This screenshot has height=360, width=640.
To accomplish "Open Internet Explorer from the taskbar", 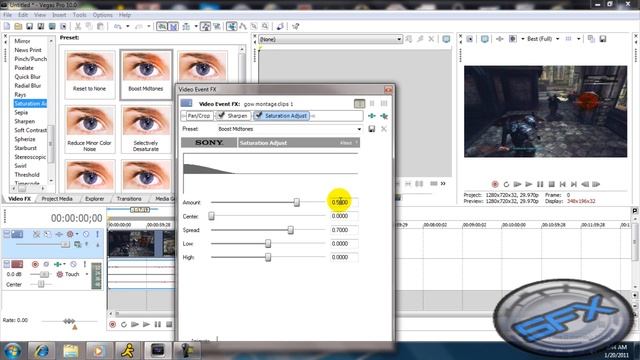I will pyautogui.click(x=42, y=351).
